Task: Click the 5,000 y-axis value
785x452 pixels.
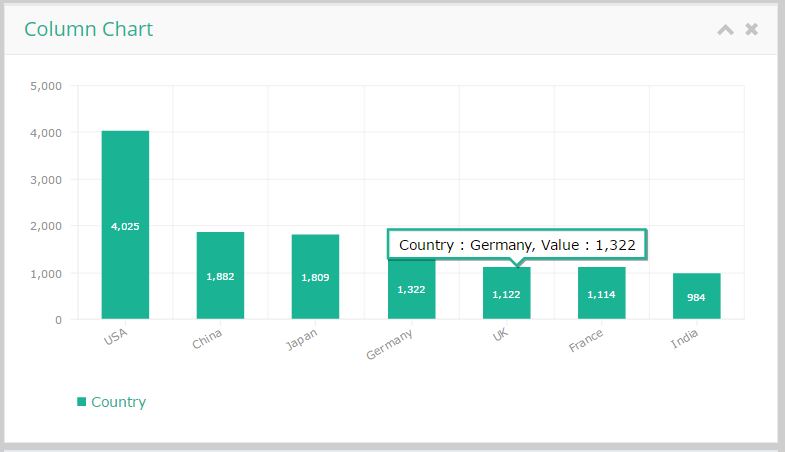Action: [x=46, y=86]
